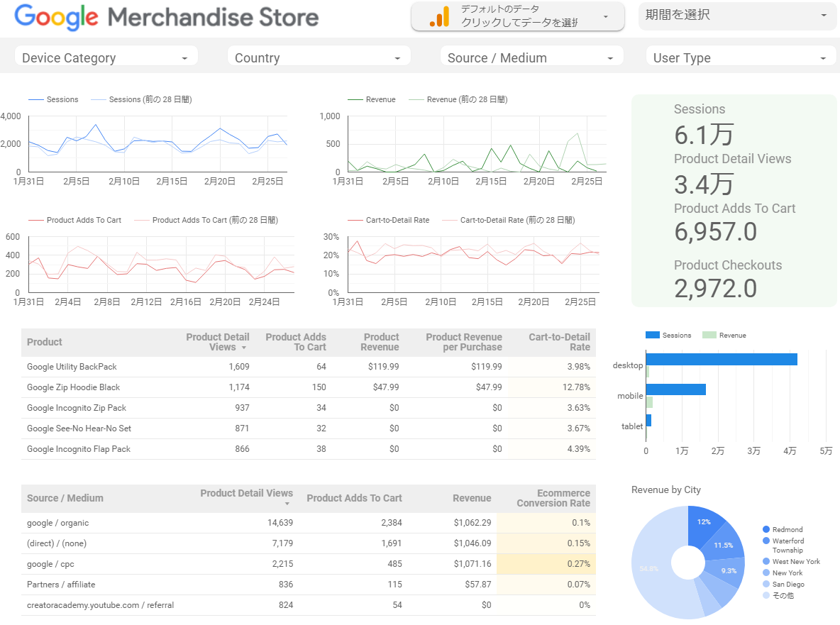Image resolution: width=840 pixels, height=625 pixels.
Task: Expand the Country filter dropdown
Action: 319,57
